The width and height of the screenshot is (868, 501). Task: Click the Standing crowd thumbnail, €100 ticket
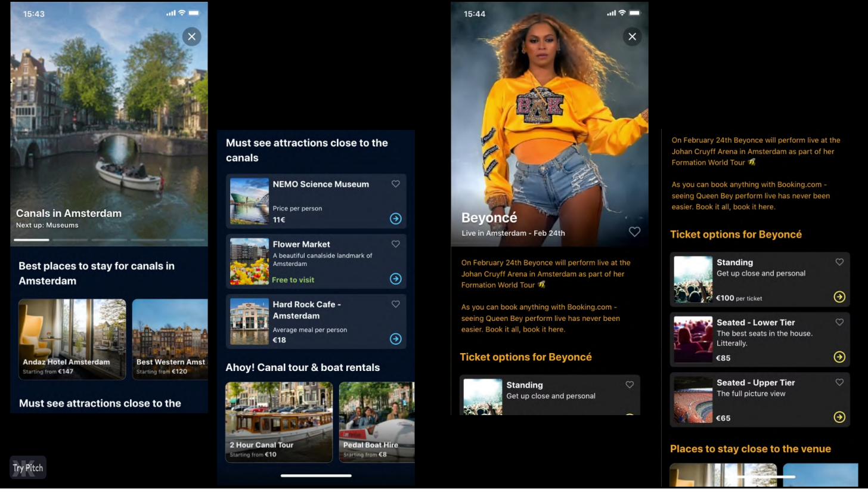pos(693,280)
